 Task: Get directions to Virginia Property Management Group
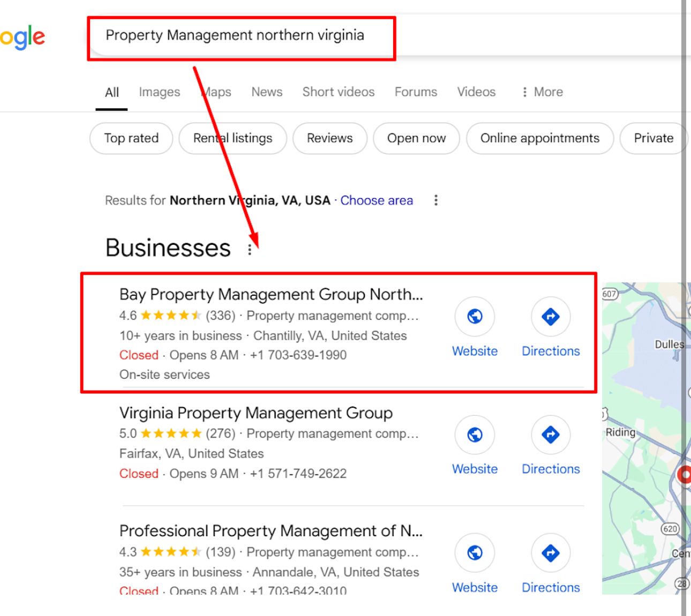pyautogui.click(x=551, y=434)
